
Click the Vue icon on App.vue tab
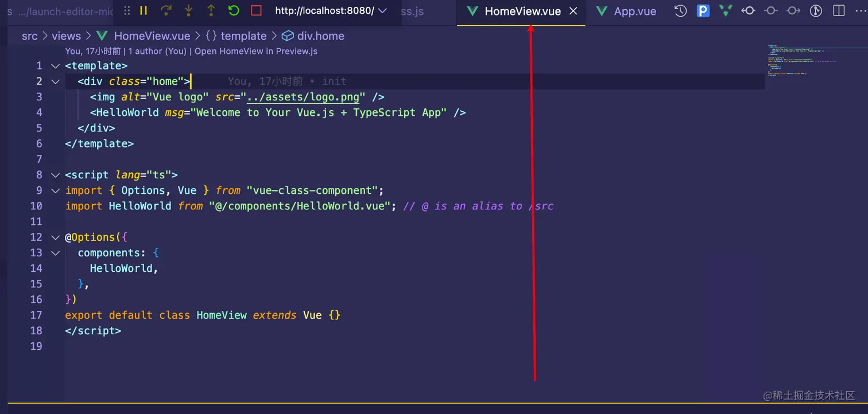tap(602, 11)
